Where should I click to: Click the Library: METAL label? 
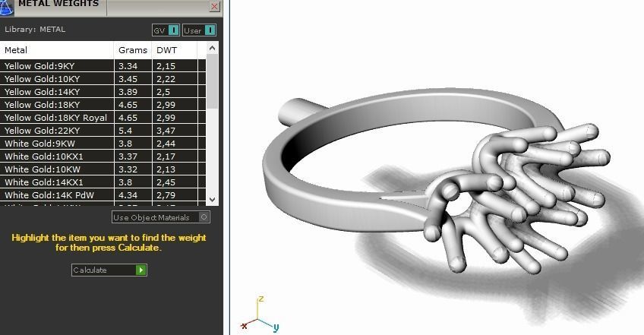[35, 29]
